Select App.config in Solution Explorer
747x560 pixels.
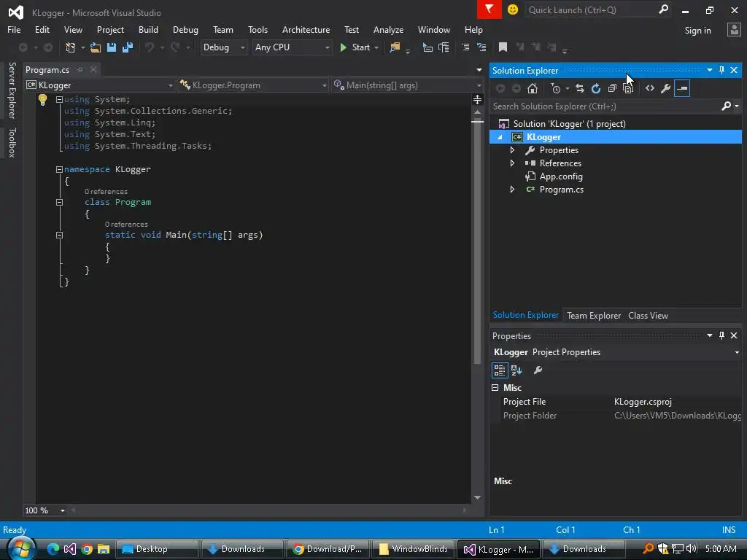coord(561,176)
